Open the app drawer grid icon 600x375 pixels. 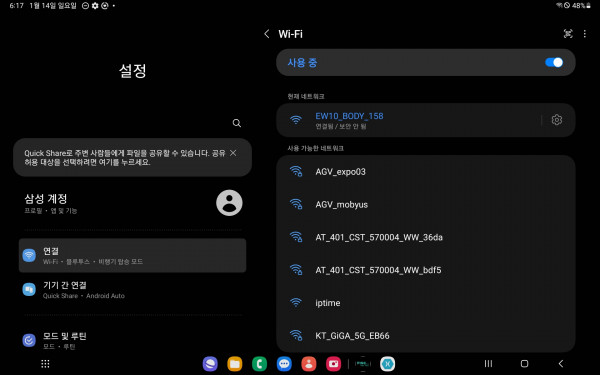45,364
